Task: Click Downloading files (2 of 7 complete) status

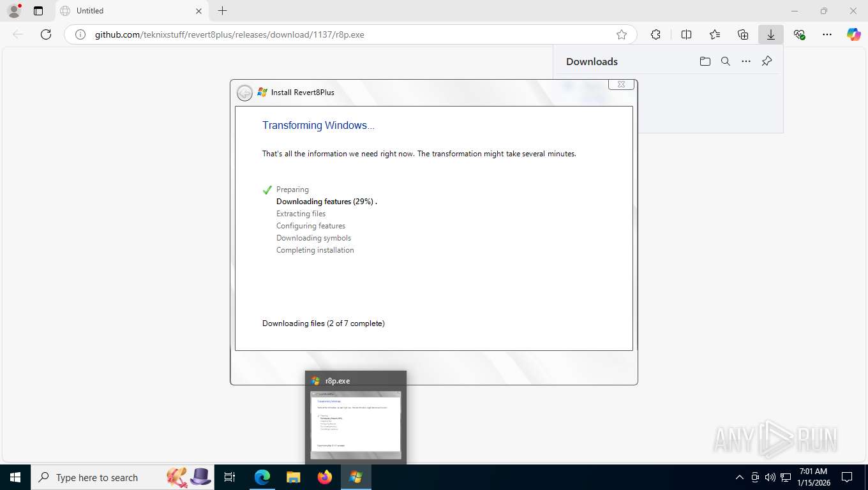Action: (x=324, y=323)
